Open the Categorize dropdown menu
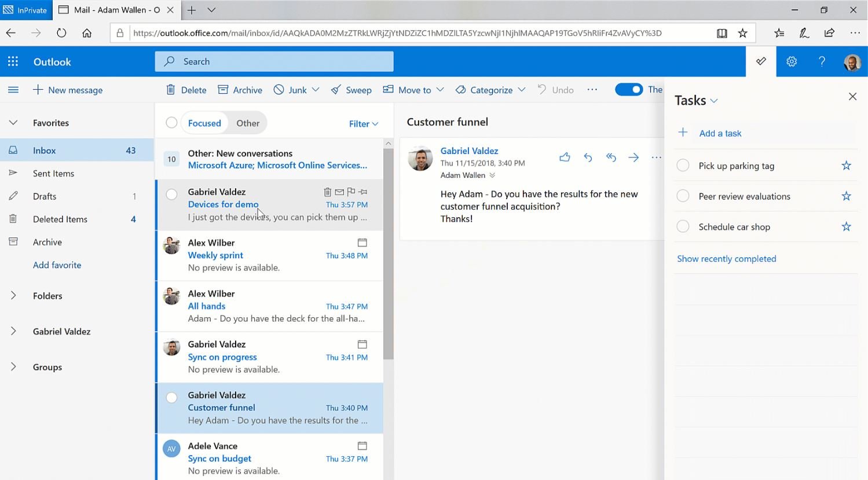The width and height of the screenshot is (868, 480). click(x=490, y=90)
